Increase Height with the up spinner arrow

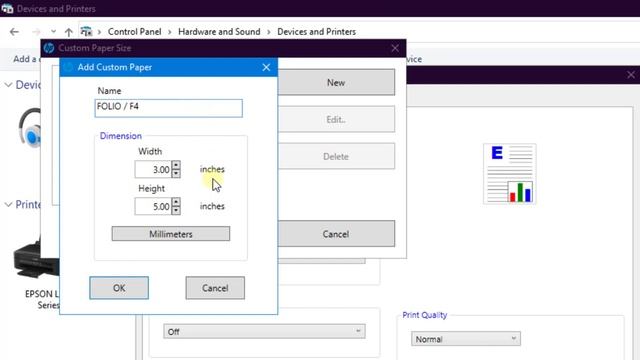point(176,202)
